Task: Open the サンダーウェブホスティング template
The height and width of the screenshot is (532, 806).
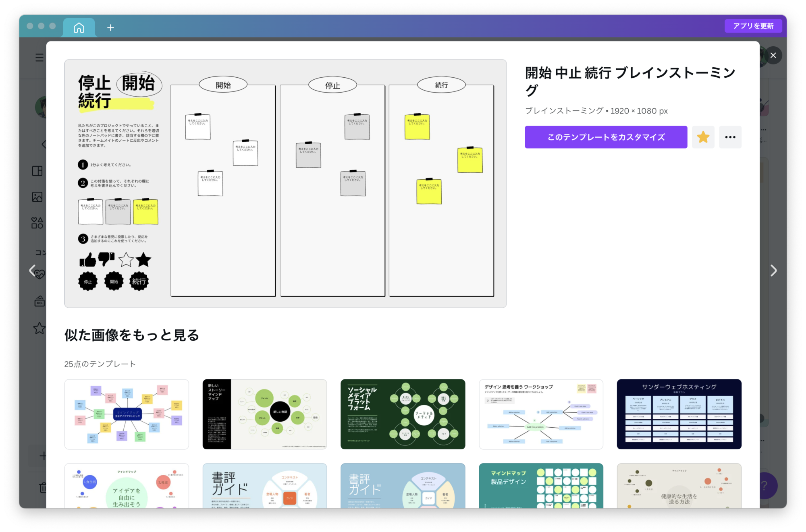Action: tap(679, 414)
